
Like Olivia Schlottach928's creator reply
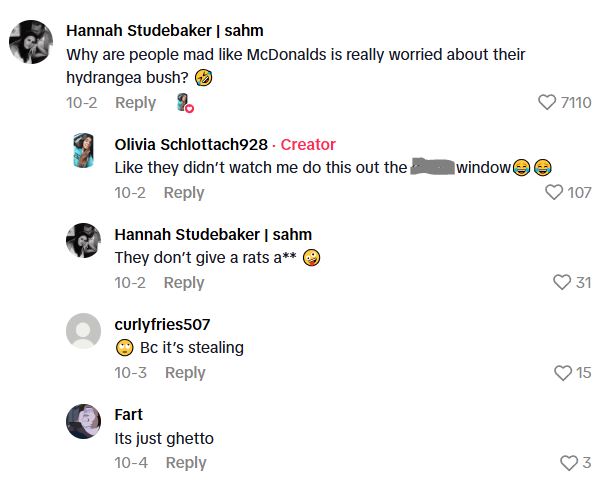[x=554, y=192]
